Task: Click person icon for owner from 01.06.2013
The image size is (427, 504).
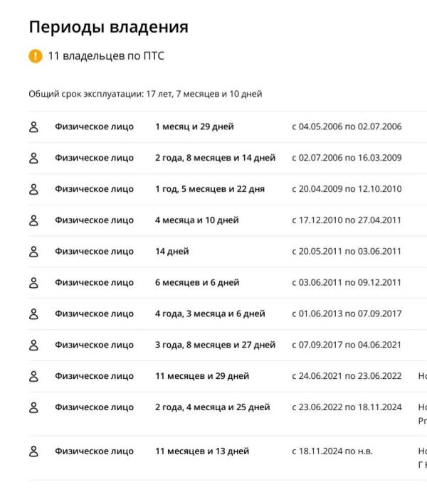Action: (x=33, y=313)
